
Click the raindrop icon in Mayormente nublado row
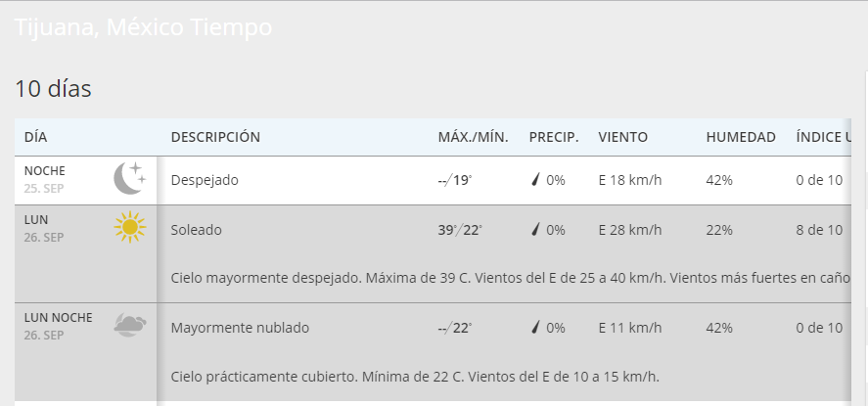(x=535, y=328)
